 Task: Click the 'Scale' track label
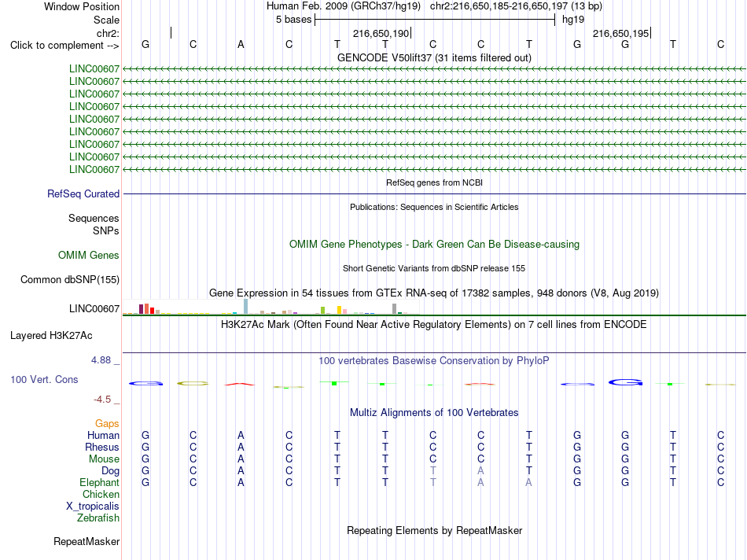pyautogui.click(x=106, y=20)
